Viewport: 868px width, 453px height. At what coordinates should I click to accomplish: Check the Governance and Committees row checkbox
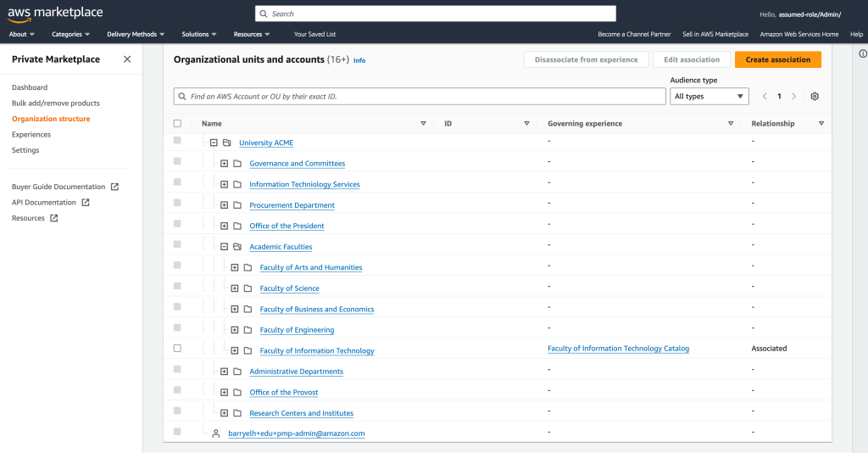[x=177, y=161]
